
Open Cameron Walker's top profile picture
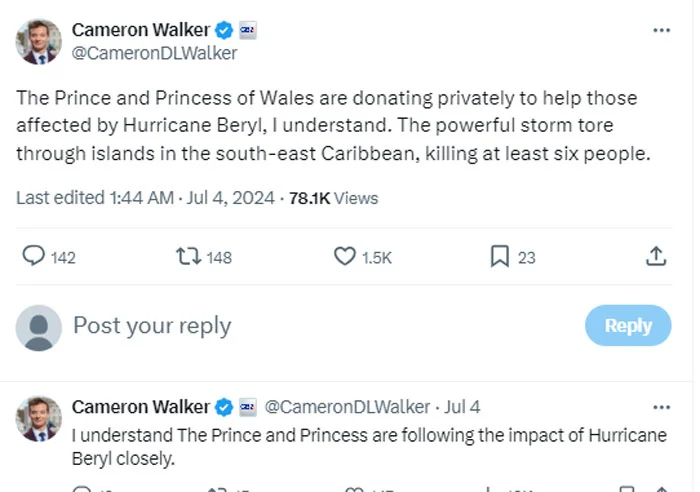40,42
